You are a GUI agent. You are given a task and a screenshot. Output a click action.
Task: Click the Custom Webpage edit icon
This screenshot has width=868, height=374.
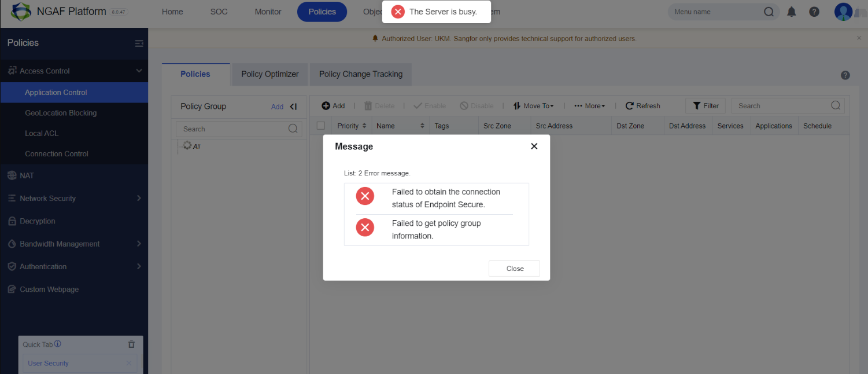(12, 289)
